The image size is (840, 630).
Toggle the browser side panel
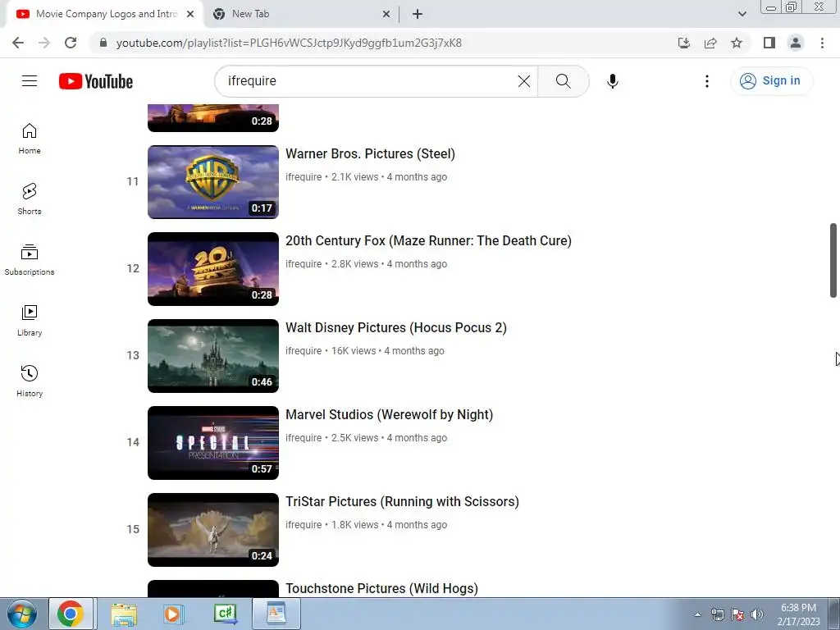pyautogui.click(x=769, y=43)
